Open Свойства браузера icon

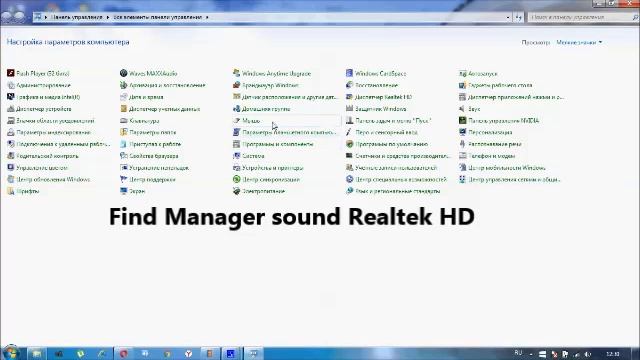click(x=124, y=156)
